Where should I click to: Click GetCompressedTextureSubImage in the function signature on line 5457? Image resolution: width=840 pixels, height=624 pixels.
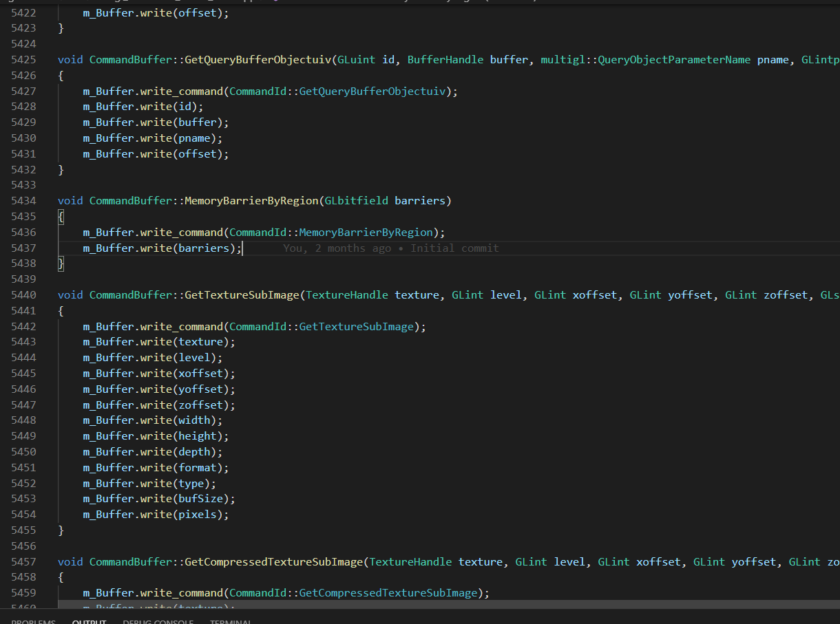click(273, 562)
